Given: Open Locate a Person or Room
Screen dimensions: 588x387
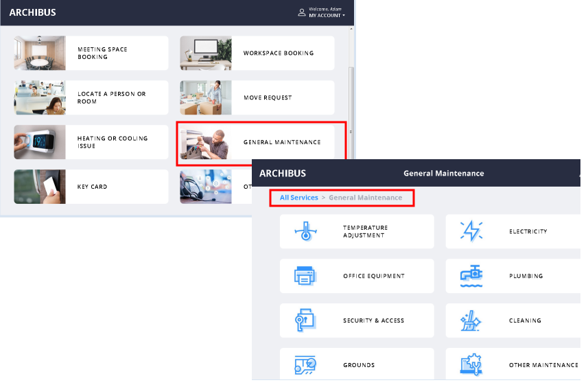Looking at the screenshot, I should coord(91,97).
